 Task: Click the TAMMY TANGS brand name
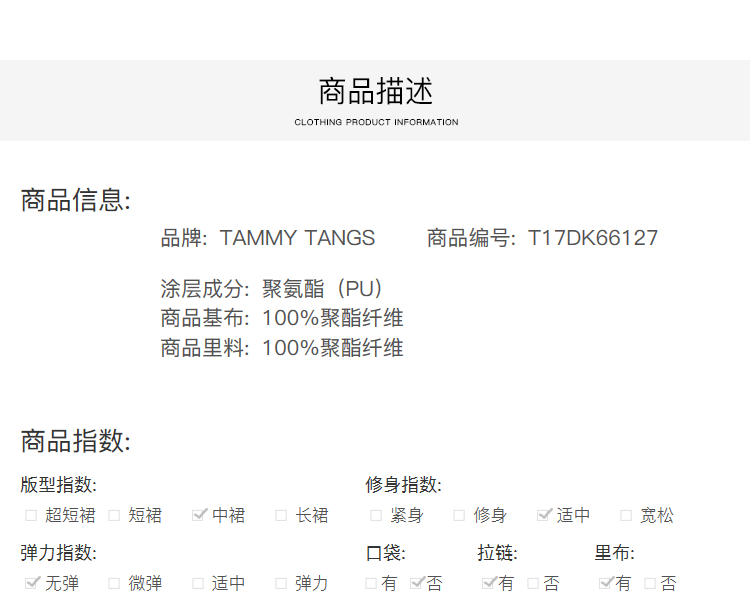coord(297,238)
